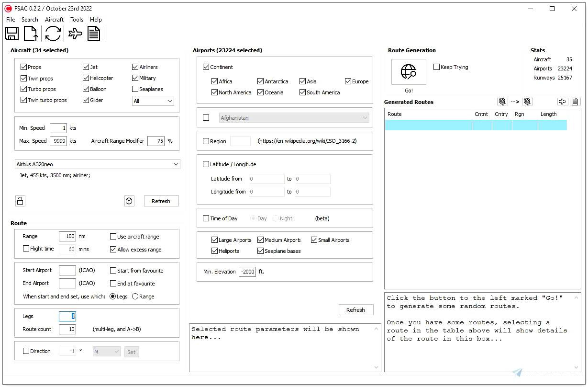Click the refresh/reload toolbar icon
The width and height of the screenshot is (588, 388).
pos(53,34)
